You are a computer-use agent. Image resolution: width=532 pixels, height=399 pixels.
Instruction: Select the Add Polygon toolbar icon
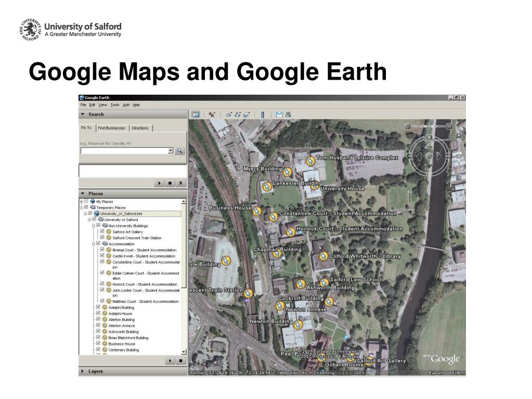coord(229,114)
